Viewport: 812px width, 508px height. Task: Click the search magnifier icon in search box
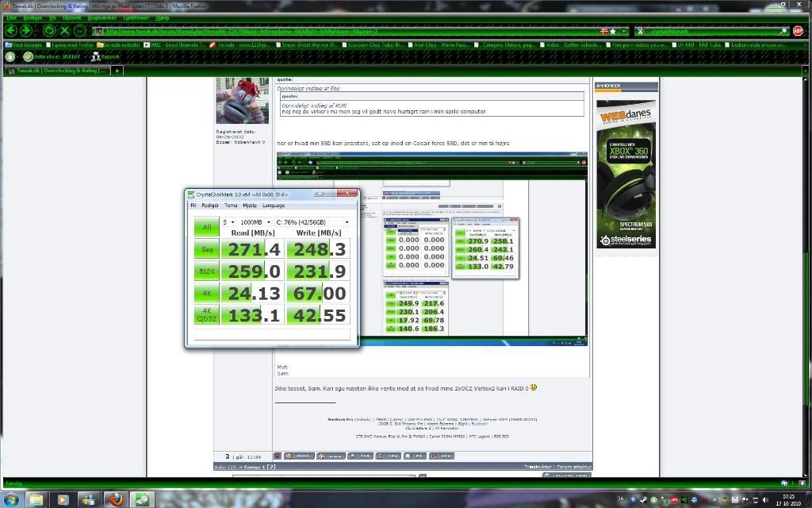point(783,31)
